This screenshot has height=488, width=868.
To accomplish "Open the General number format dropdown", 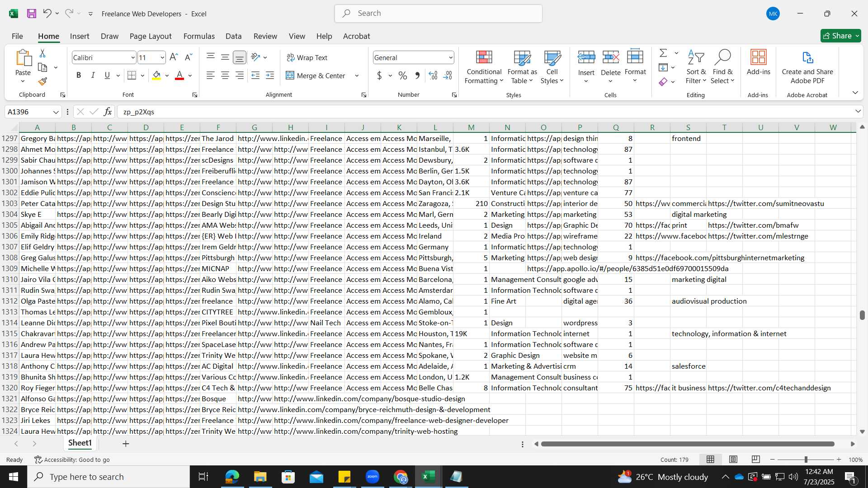I will coord(451,57).
